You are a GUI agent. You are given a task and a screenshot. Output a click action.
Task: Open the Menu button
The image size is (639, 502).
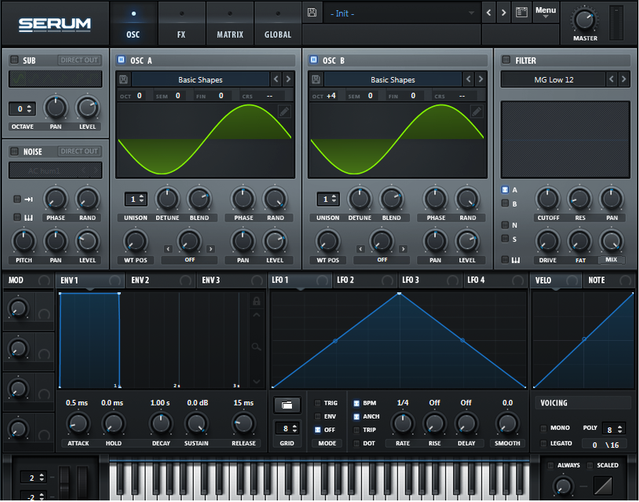[x=546, y=13]
